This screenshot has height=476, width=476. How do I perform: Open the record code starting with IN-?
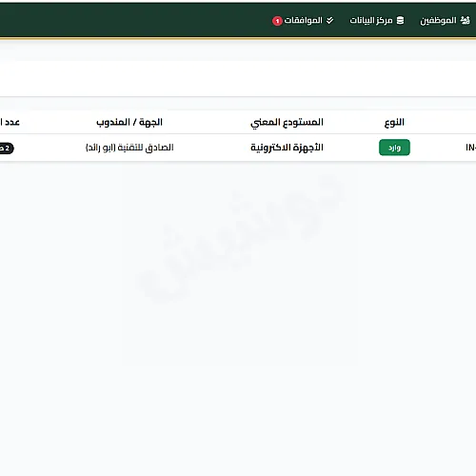point(470,148)
